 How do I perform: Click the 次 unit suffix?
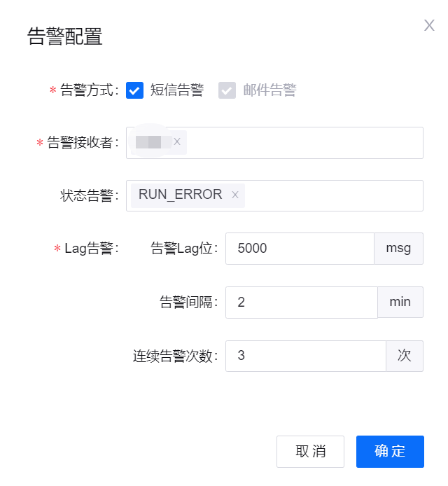tap(405, 356)
